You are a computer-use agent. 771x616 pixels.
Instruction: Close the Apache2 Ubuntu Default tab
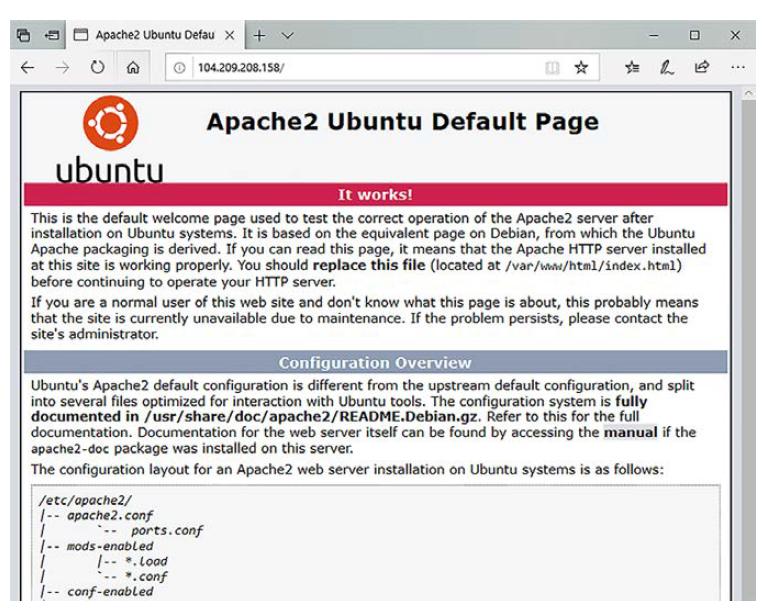pyautogui.click(x=229, y=35)
